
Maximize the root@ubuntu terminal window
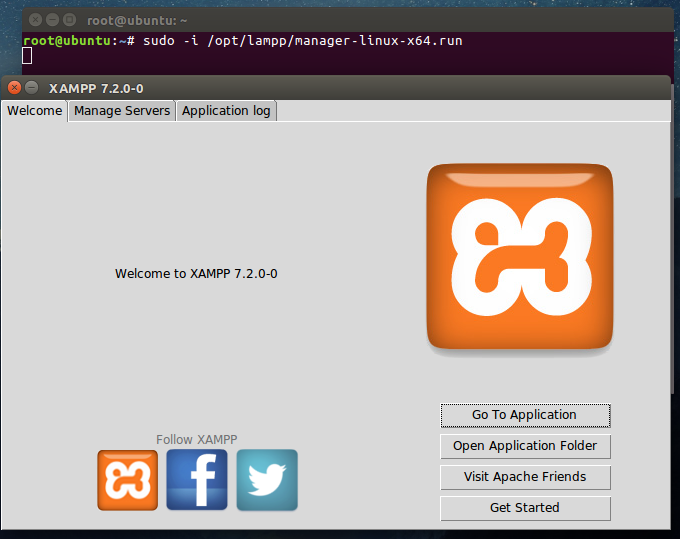[x=69, y=20]
